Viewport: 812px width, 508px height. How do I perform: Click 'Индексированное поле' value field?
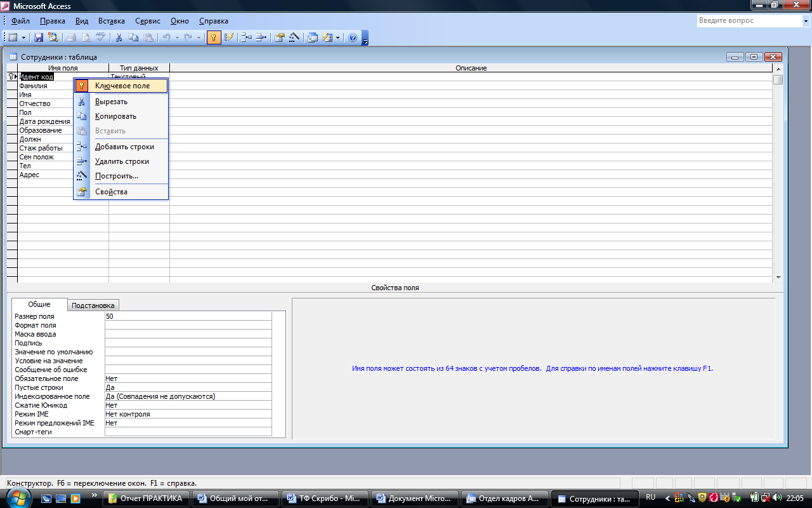[x=188, y=396]
